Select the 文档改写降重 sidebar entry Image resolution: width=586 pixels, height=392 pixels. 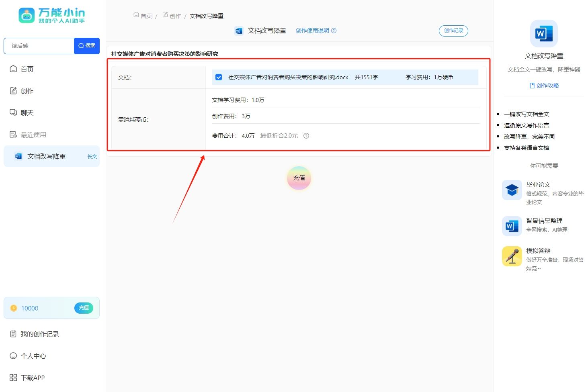51,156
